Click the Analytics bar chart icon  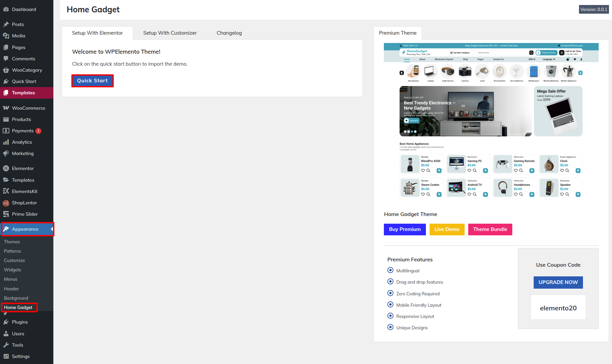[6, 142]
